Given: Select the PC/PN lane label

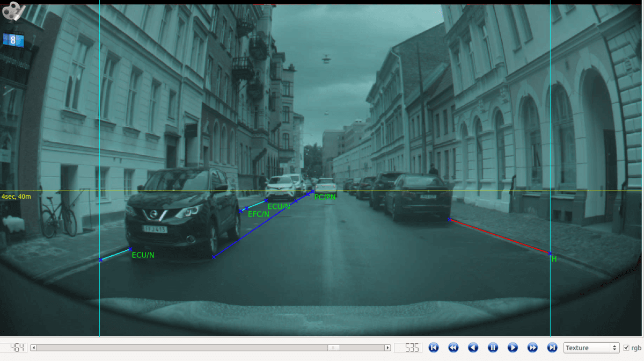Looking at the screenshot, I should pos(325,197).
